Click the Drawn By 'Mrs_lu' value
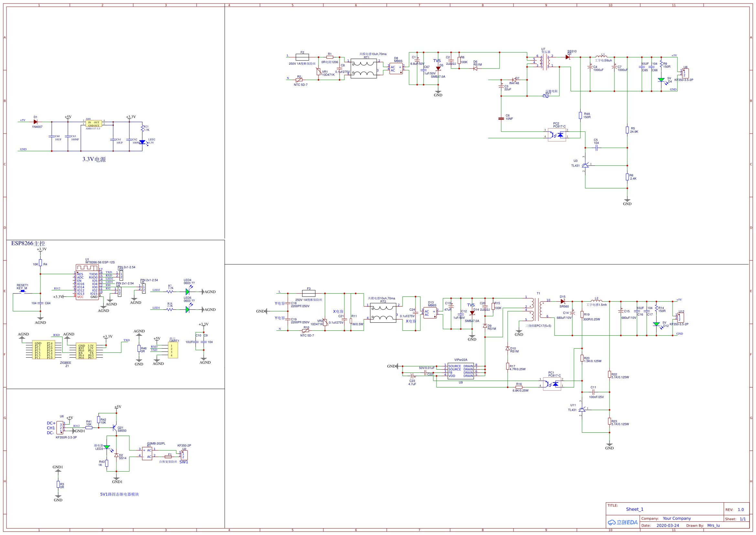Screen dimensions: 756x535 (x=714, y=526)
